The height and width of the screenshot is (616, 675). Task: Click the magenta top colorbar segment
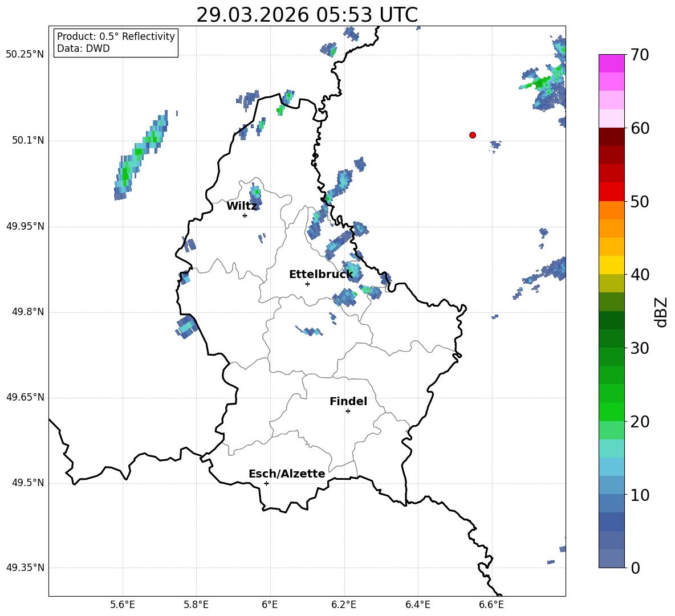pos(611,63)
